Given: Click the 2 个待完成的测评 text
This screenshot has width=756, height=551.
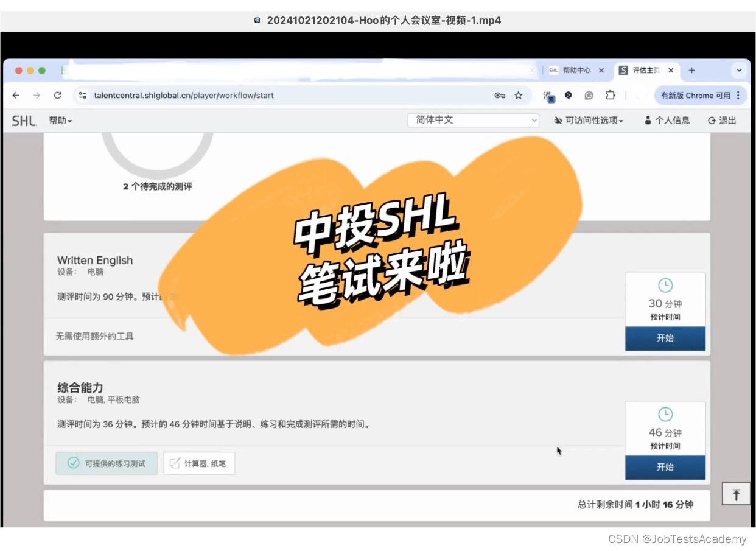Looking at the screenshot, I should (x=157, y=186).
